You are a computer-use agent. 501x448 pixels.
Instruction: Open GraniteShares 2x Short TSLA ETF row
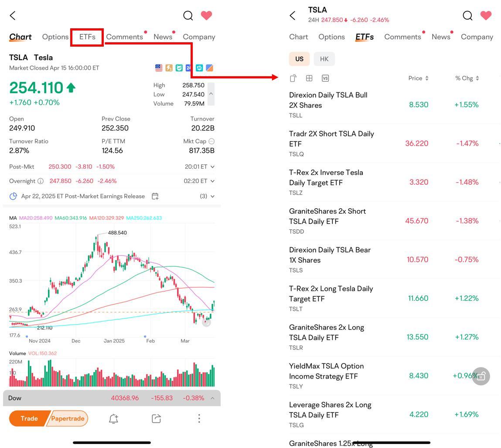394,221
